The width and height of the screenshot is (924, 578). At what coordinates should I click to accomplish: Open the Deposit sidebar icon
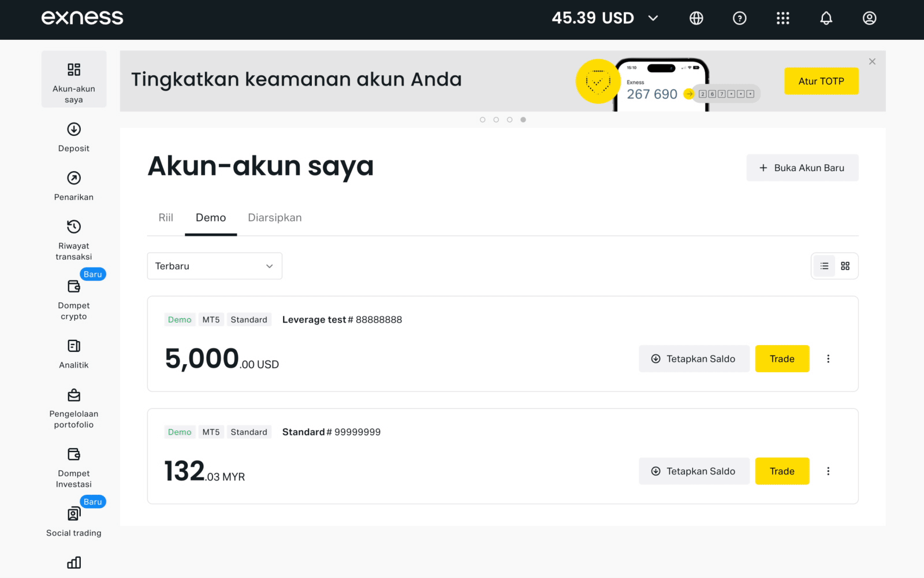tap(74, 129)
